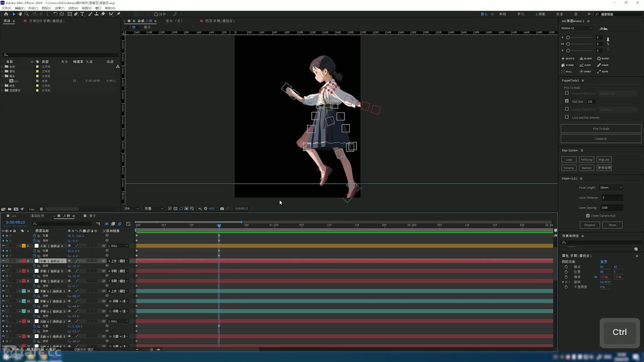Select the Rotation tool
644x362 pixels.
tap(55, 14)
